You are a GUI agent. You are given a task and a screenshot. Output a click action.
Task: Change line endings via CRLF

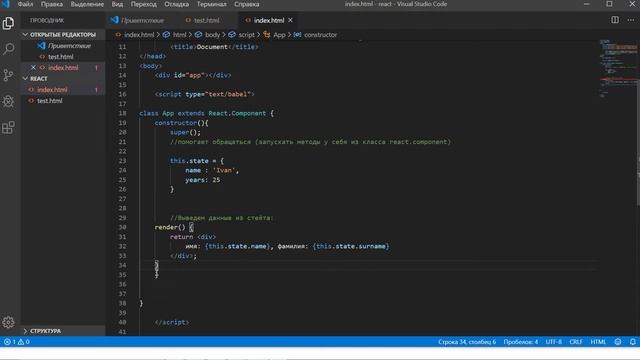coord(576,342)
